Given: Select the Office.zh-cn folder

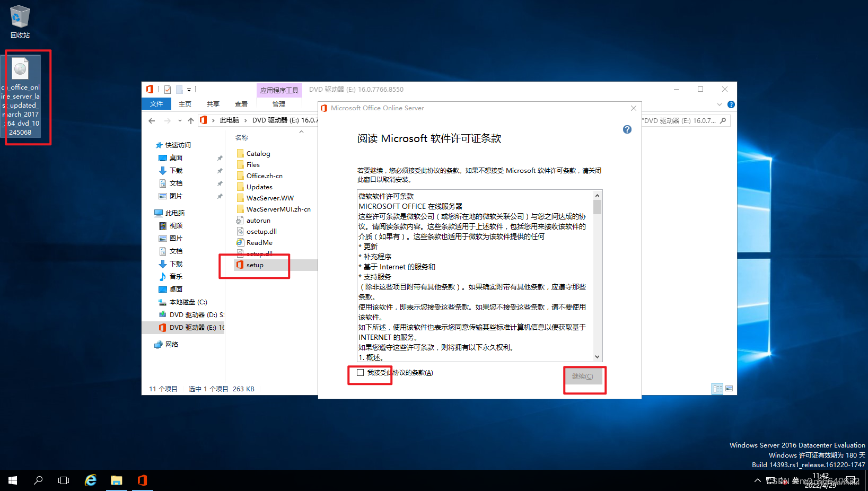Looking at the screenshot, I should click(265, 176).
